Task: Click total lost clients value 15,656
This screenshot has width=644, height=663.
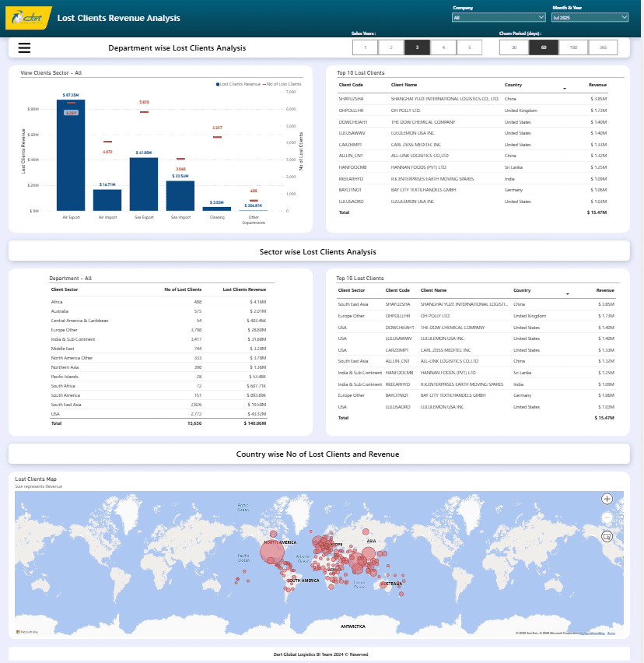Action: pos(194,423)
